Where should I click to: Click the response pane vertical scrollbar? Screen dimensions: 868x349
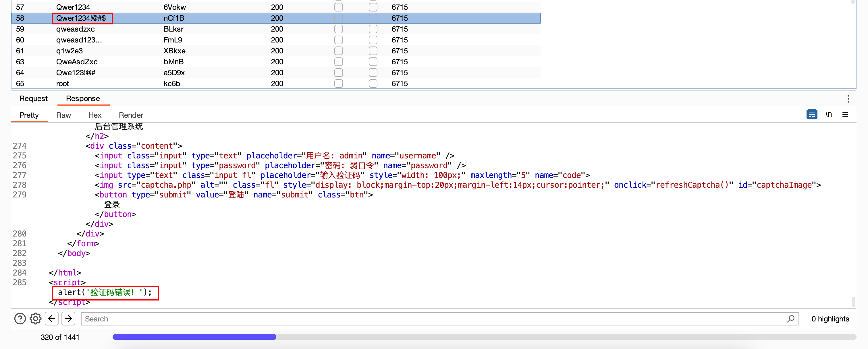click(x=853, y=302)
